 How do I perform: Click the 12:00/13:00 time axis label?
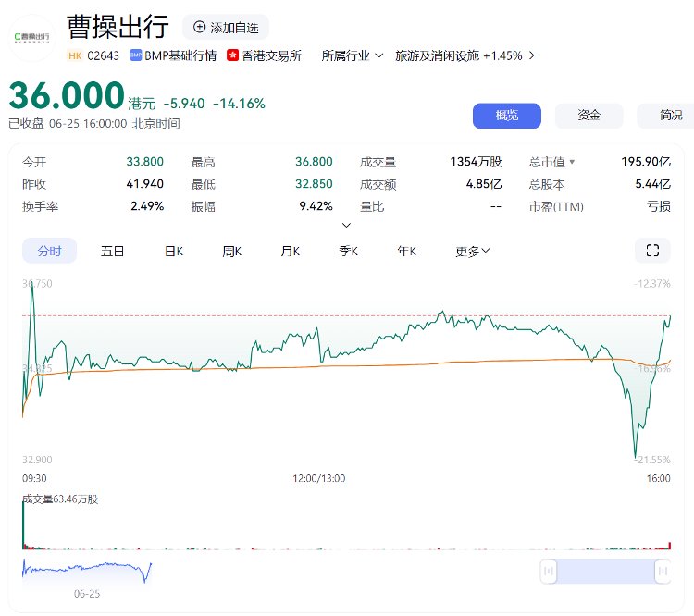click(318, 478)
